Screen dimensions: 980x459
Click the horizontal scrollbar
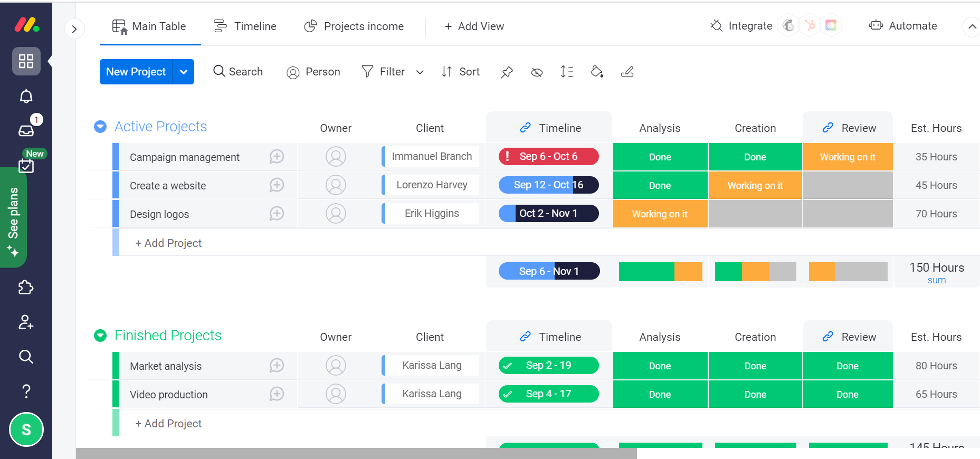(356, 453)
